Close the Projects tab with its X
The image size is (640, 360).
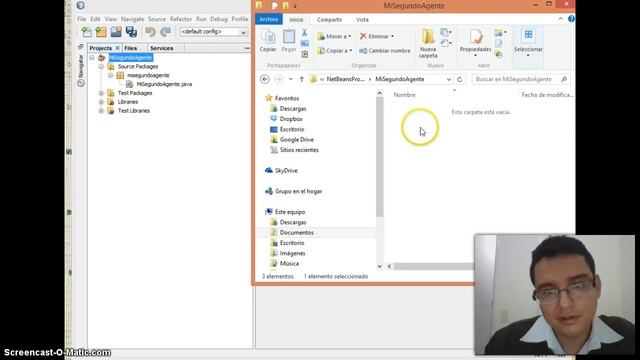pos(118,48)
